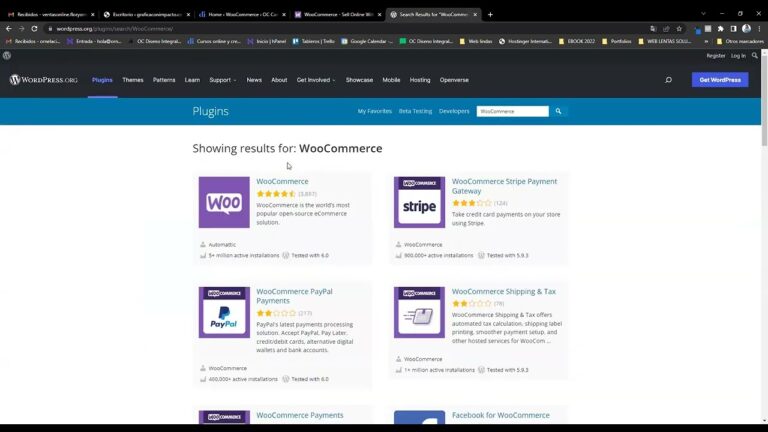Open the Chrome three-dot menu

760,29
